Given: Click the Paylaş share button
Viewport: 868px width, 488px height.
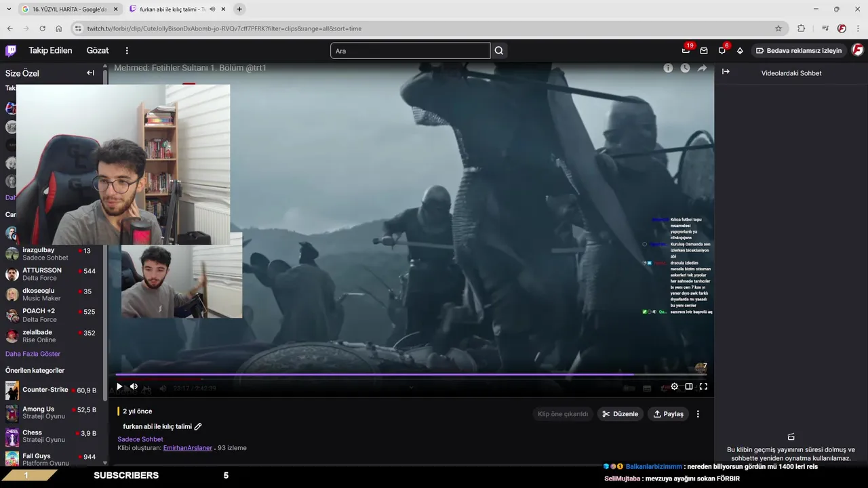Looking at the screenshot, I should pos(668,414).
